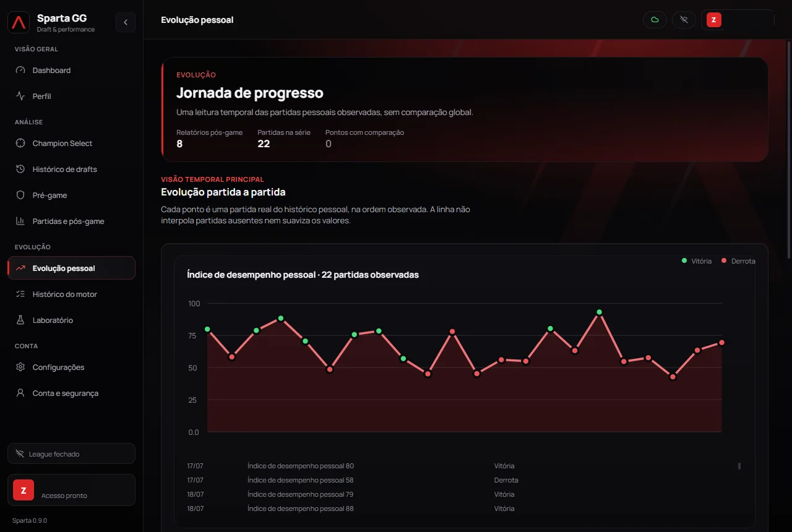Click 'Pontos com comparação' value 0
The image size is (792, 532).
[x=329, y=144]
